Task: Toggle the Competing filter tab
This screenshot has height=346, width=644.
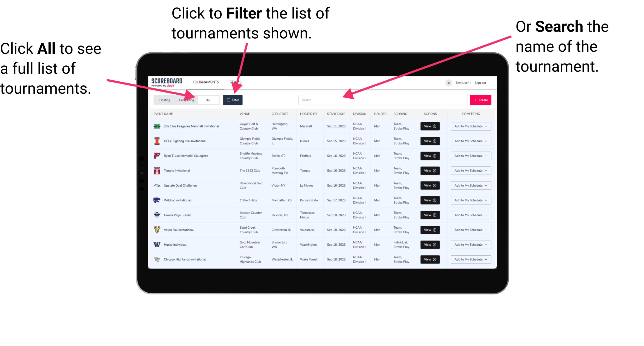Action: point(185,100)
